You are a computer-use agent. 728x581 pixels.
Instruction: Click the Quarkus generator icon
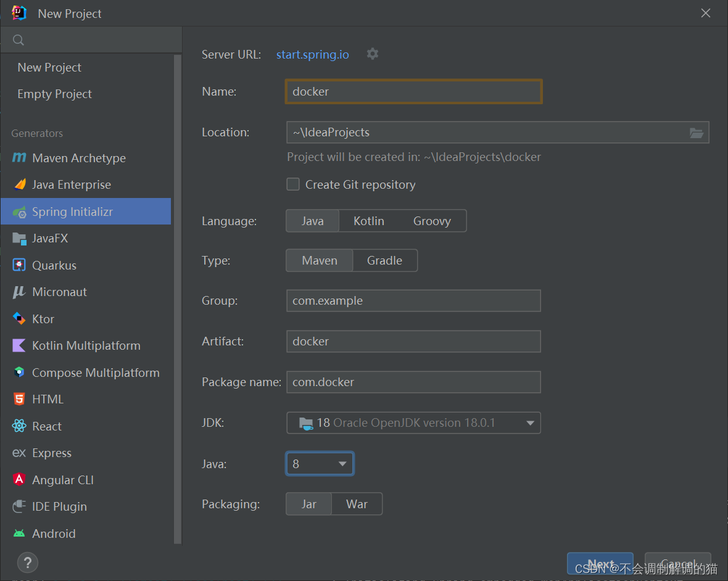coord(19,265)
